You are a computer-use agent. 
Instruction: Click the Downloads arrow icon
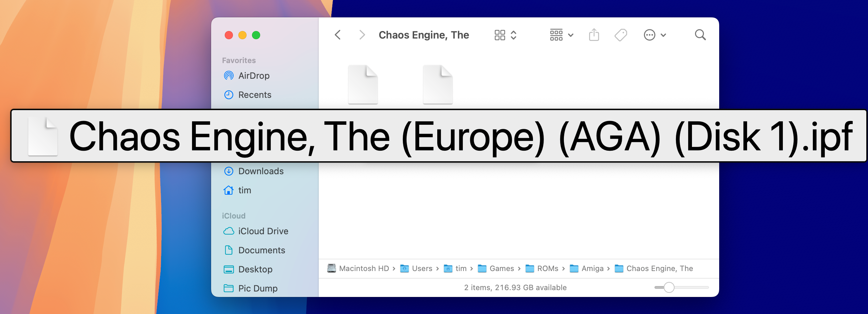pos(229,171)
